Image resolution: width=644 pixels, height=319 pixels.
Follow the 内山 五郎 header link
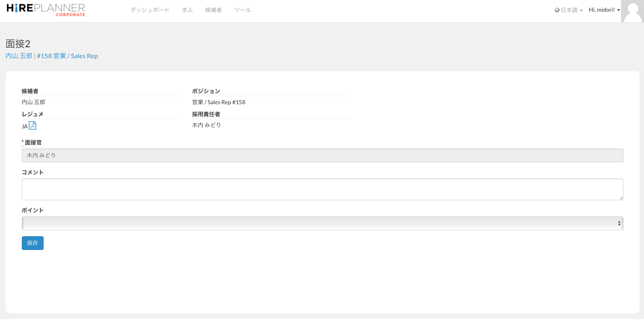point(19,56)
